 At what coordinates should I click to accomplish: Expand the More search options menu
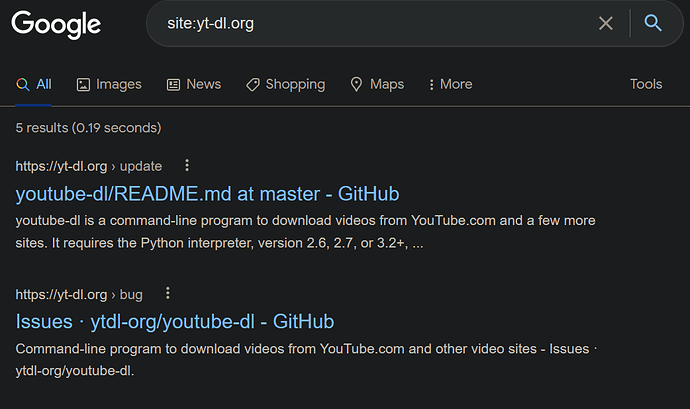click(x=451, y=84)
